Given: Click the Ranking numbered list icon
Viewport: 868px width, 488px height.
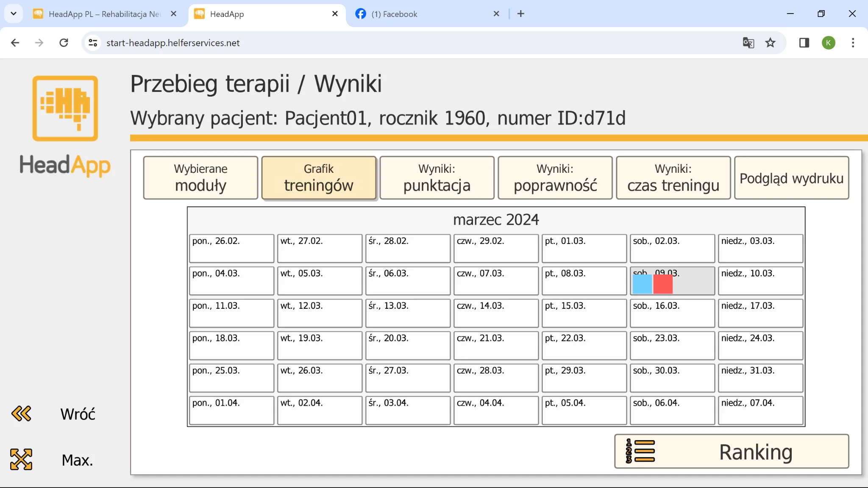Looking at the screenshot, I should (640, 451).
